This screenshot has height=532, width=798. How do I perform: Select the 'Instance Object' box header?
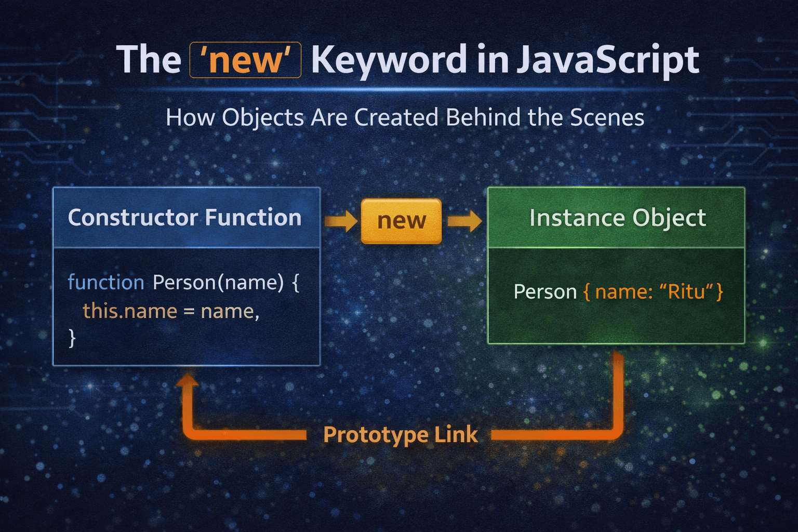tap(616, 218)
